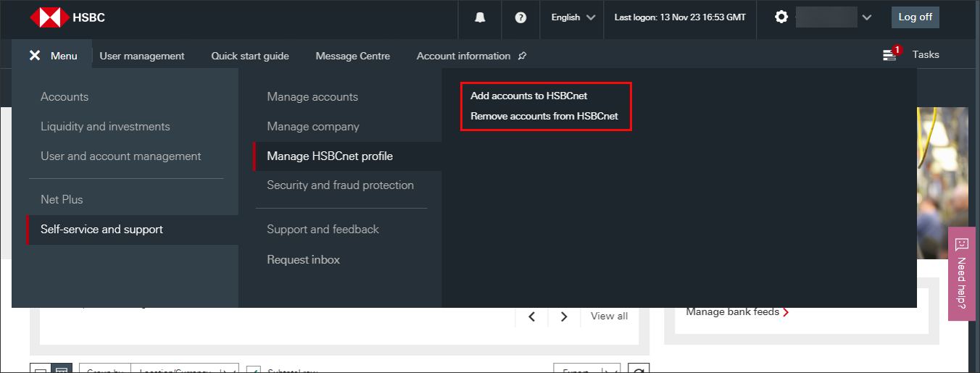Open Account information in the nav bar
This screenshot has width=980, height=373.
coord(463,56)
